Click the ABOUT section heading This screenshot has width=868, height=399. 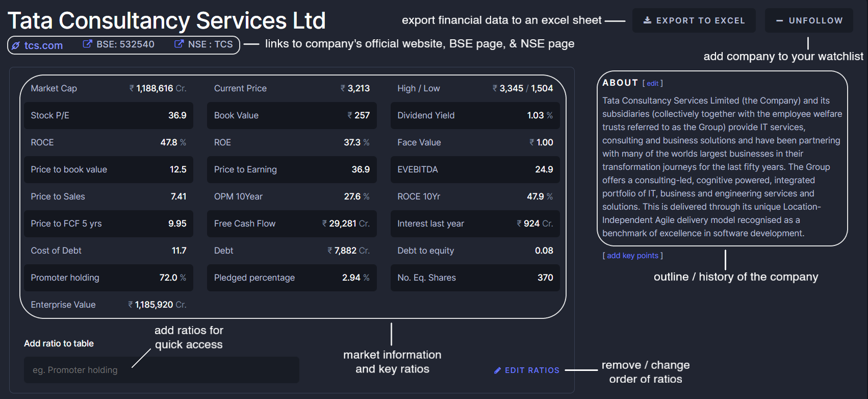tap(620, 83)
